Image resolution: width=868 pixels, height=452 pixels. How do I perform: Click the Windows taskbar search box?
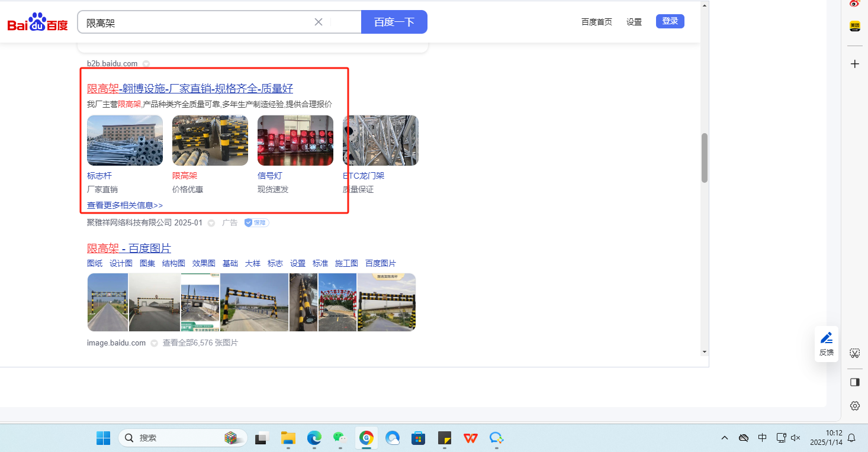182,438
